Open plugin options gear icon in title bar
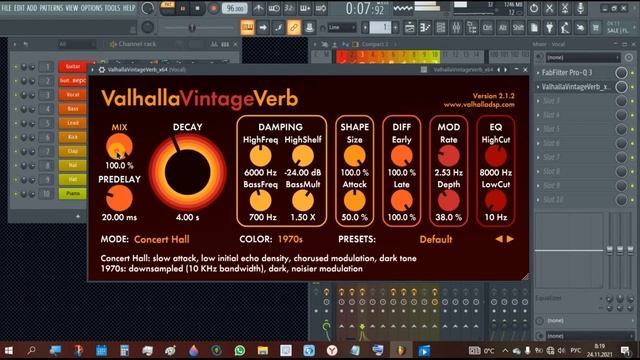The width and height of the screenshot is (640, 360). (102, 70)
